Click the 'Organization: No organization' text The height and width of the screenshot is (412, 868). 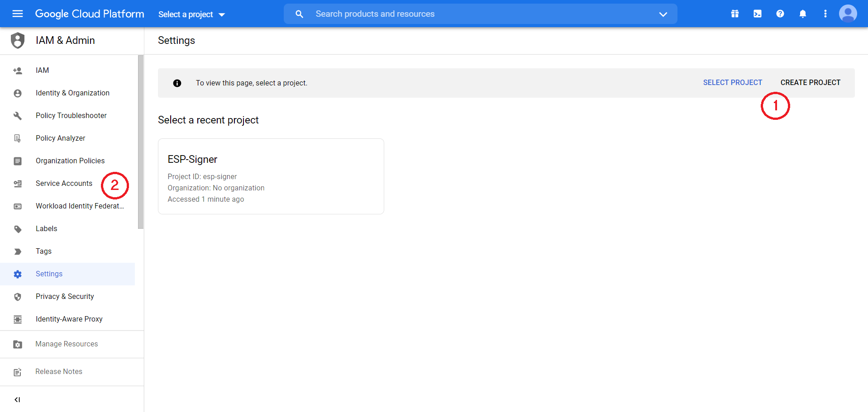pyautogui.click(x=216, y=188)
